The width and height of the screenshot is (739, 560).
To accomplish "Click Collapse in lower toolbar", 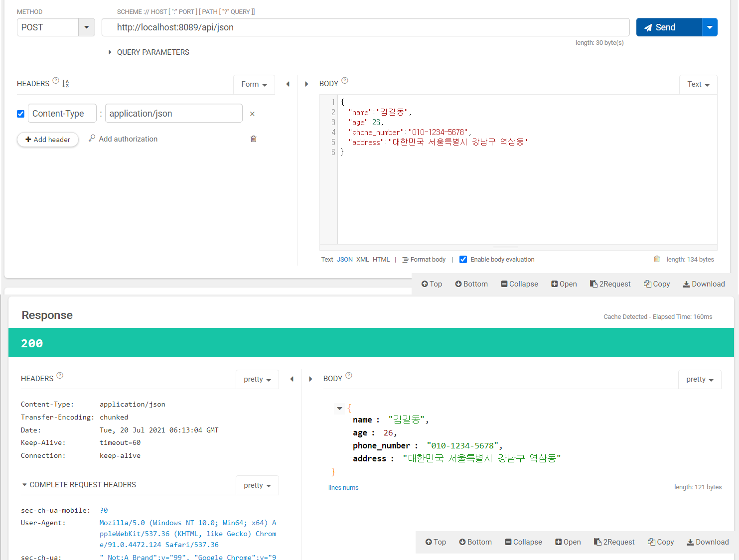I will [x=524, y=542].
